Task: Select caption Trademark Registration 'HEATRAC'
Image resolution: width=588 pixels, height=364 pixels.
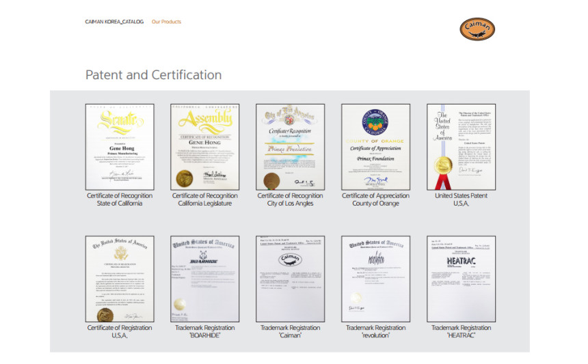Action: (462, 331)
